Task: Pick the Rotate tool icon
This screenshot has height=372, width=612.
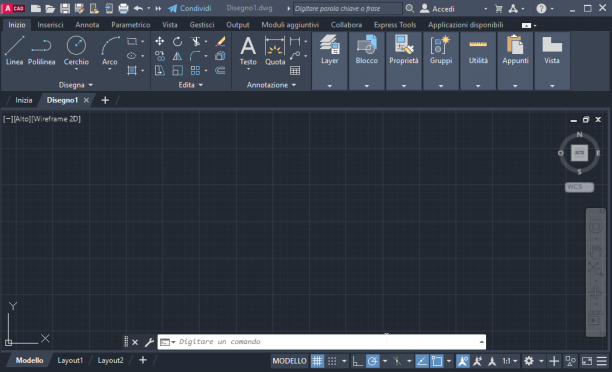Action: [x=178, y=41]
